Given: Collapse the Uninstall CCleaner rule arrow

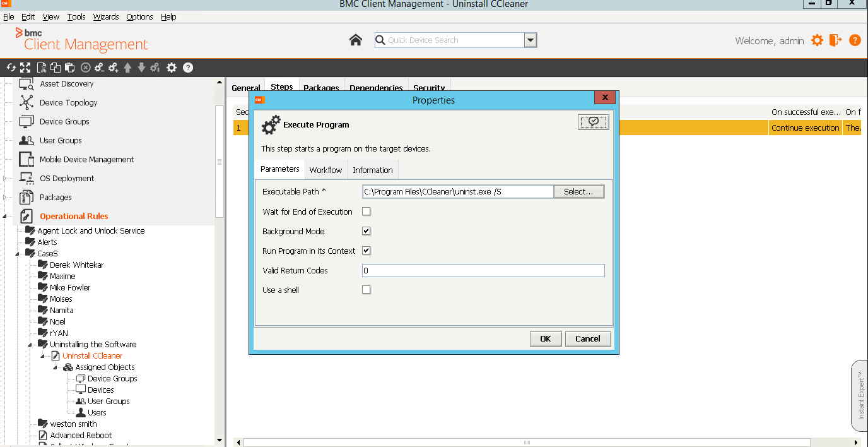Looking at the screenshot, I should (x=44, y=356).
